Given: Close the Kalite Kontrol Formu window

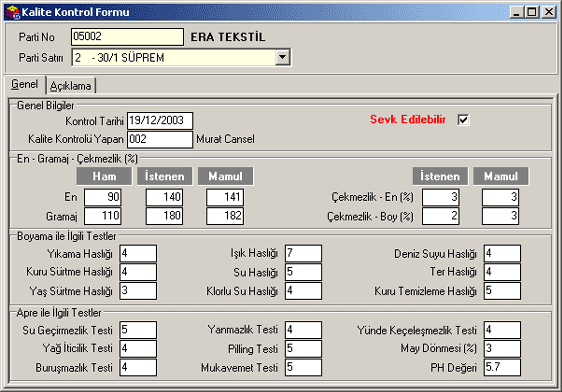Looking at the screenshot, I should (x=549, y=12).
